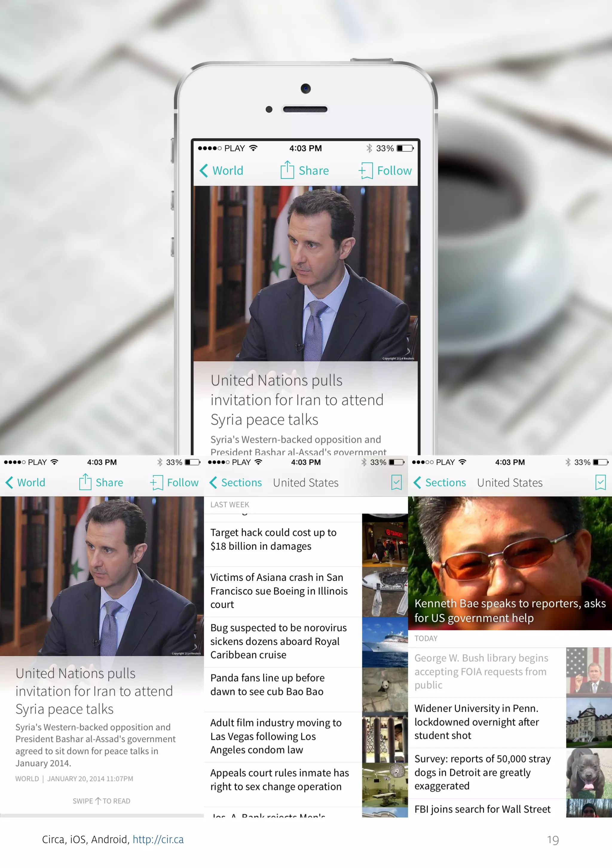
Task: Tap the United Nations headline on large phone
Action: click(297, 400)
